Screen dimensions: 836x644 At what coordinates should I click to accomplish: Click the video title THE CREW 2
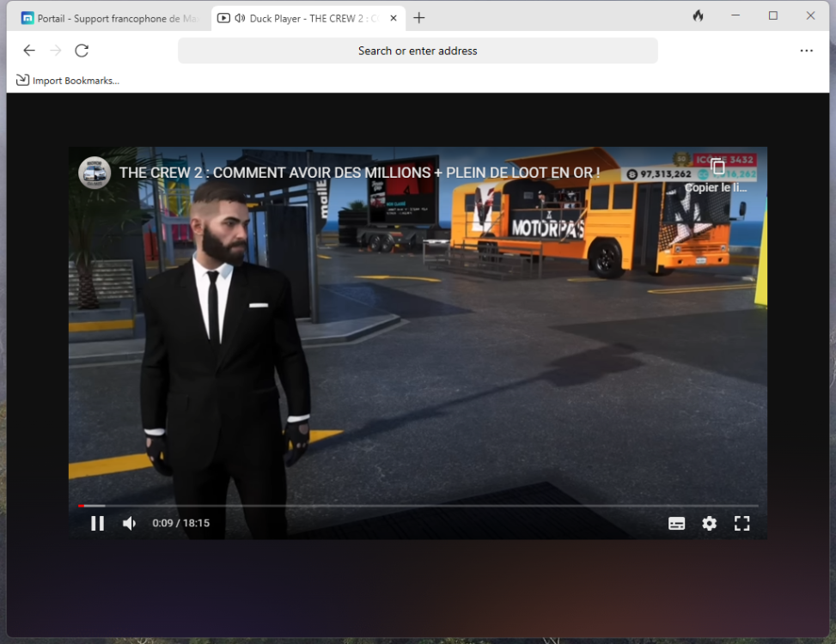pos(359,173)
